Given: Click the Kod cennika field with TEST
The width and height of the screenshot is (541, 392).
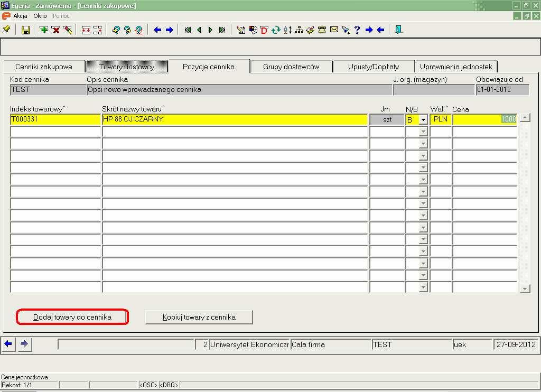Looking at the screenshot, I should [48, 90].
